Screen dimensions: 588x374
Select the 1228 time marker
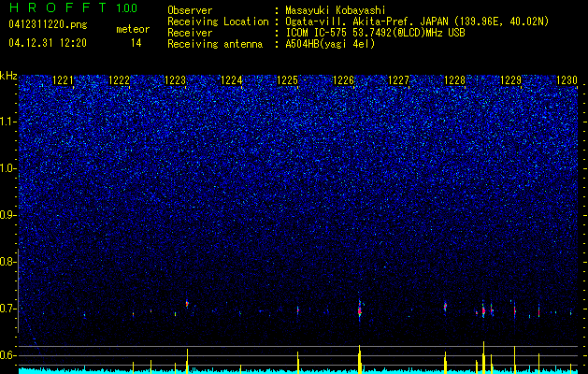point(454,80)
